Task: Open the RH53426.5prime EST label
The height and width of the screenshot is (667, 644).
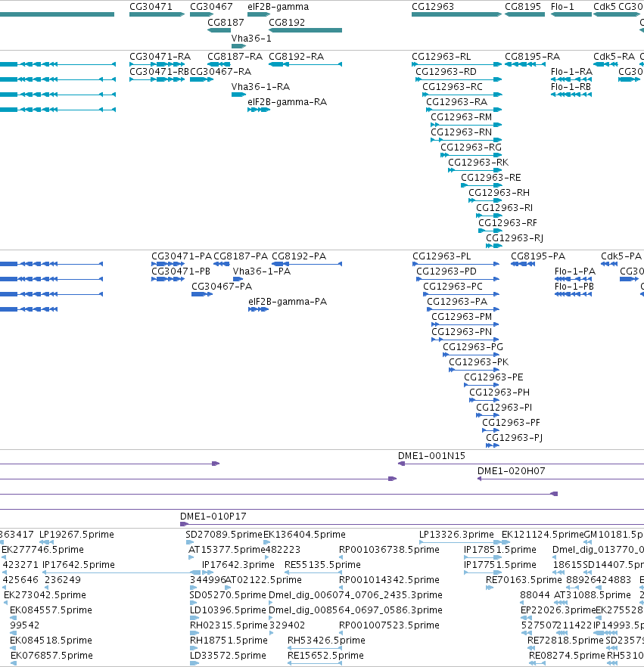Action: (x=326, y=641)
